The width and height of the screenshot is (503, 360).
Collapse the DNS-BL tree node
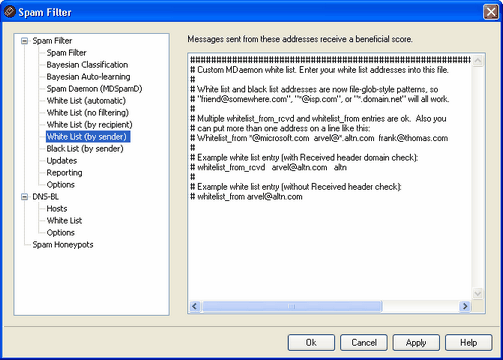[x=24, y=197]
